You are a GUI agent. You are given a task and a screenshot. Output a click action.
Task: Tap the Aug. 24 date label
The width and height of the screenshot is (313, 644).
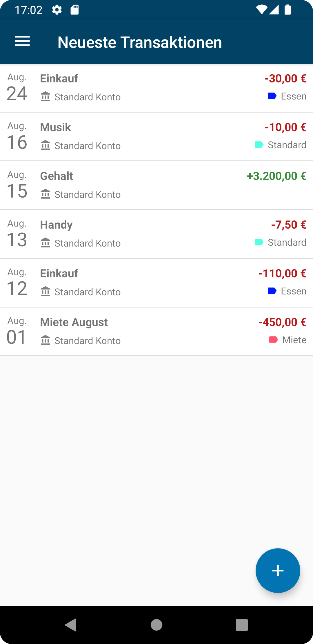click(17, 88)
